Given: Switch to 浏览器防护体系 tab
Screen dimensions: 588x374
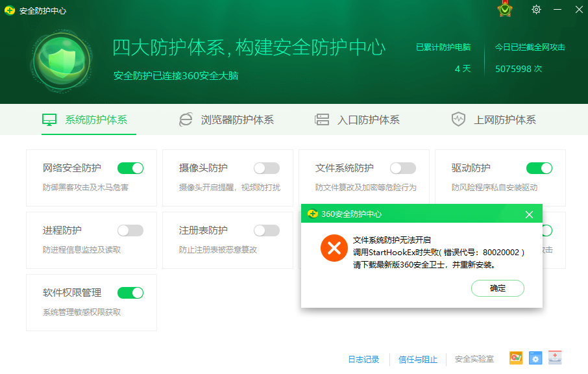Looking at the screenshot, I should [226, 120].
